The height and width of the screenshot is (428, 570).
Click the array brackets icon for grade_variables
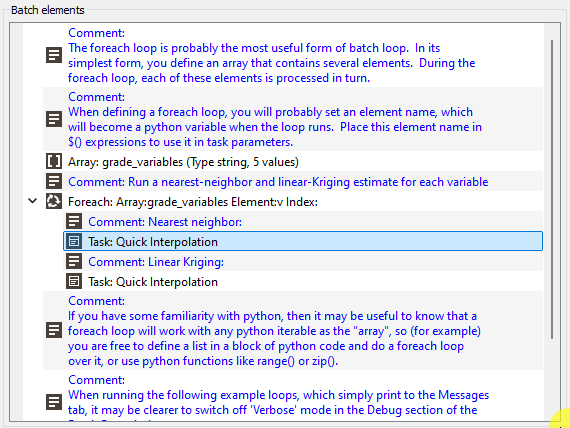pyautogui.click(x=54, y=161)
